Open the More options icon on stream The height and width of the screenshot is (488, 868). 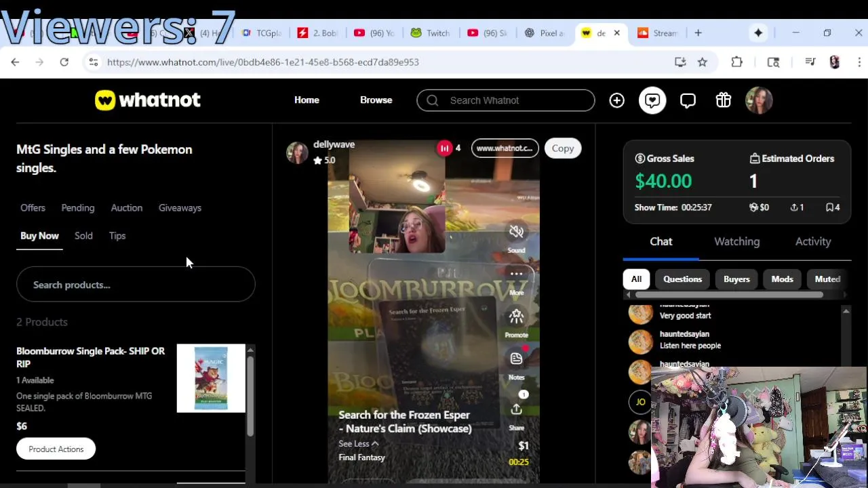(517, 274)
